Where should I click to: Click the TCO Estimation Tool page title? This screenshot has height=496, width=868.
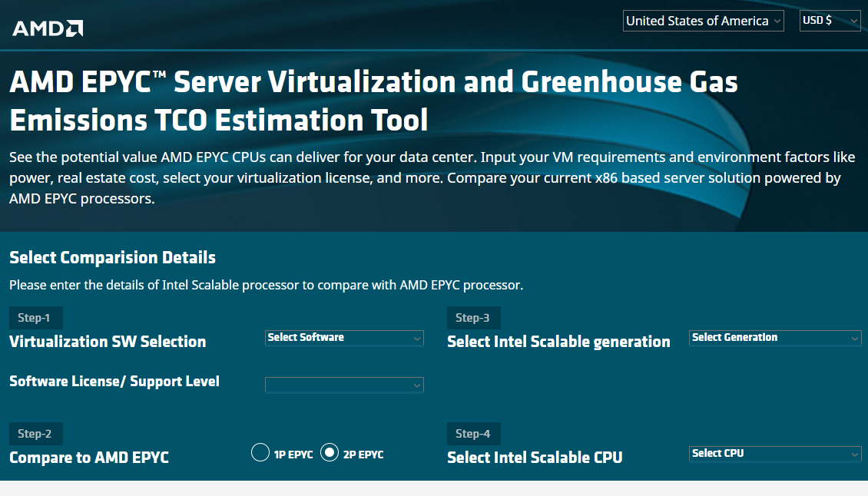click(x=373, y=101)
